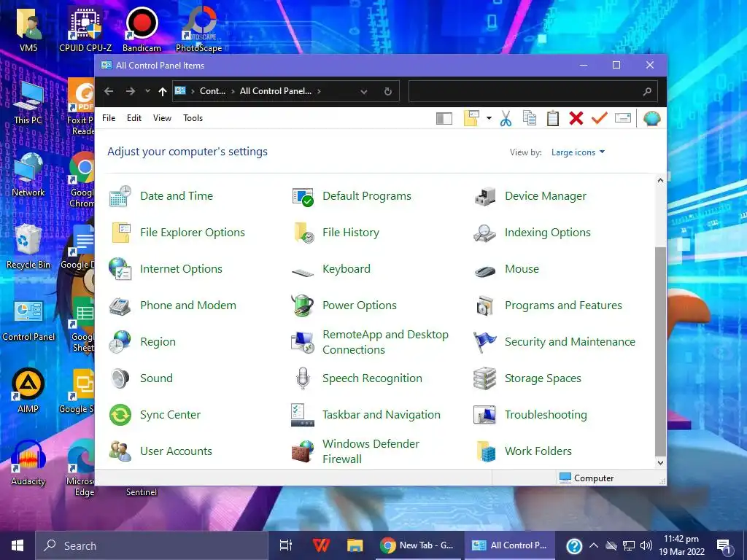Click the scrollbar down arrow
Screen dimensions: 747x560
[x=659, y=462]
